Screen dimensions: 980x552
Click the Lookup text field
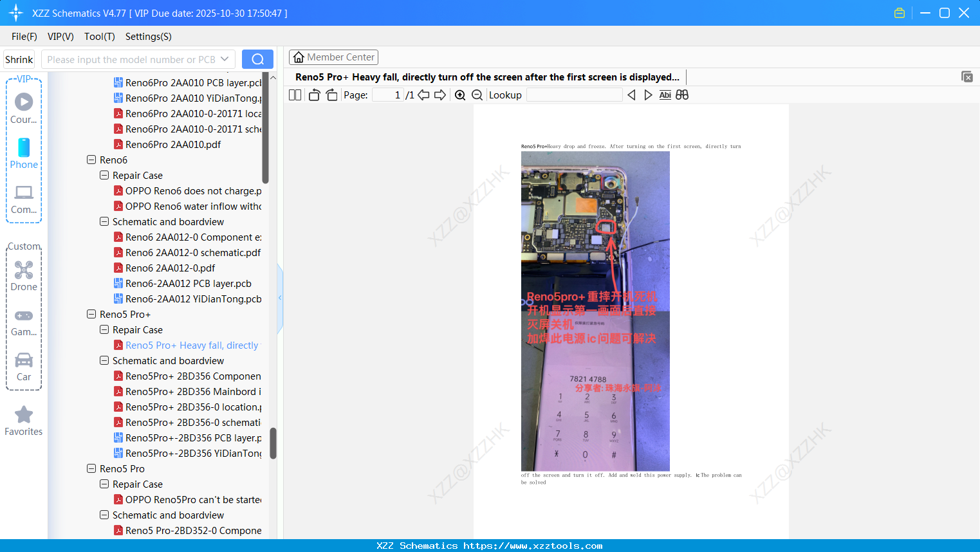[575, 95]
